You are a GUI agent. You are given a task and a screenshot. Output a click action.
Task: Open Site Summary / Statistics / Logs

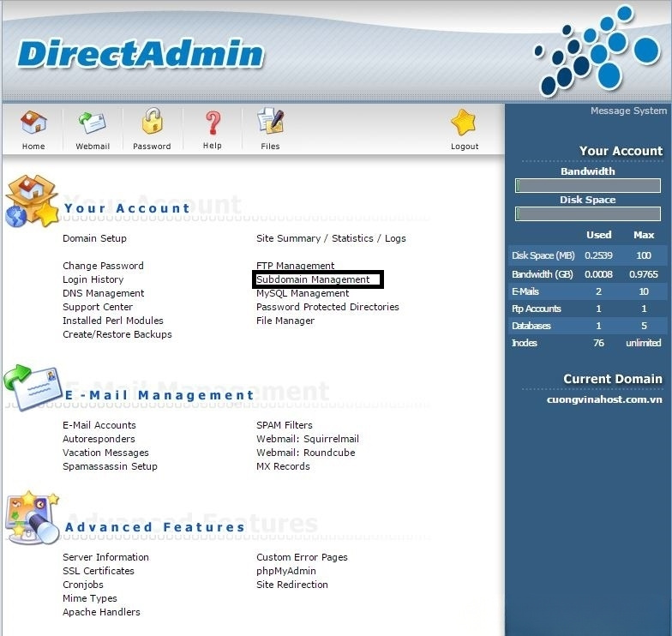pyautogui.click(x=331, y=238)
